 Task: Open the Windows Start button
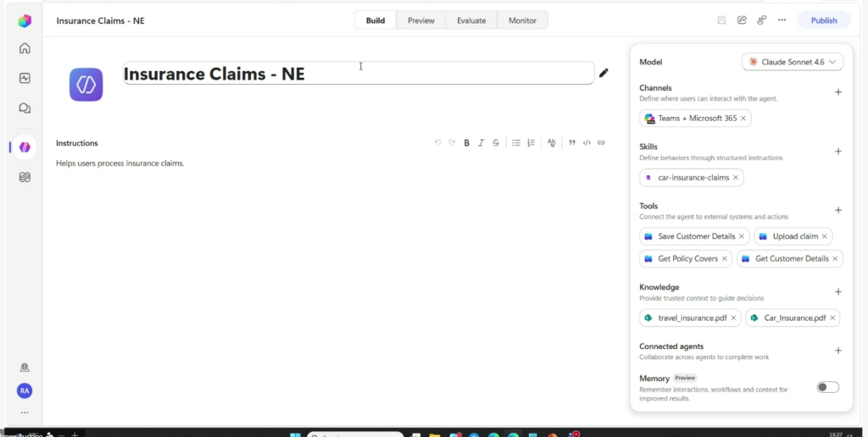(295, 434)
